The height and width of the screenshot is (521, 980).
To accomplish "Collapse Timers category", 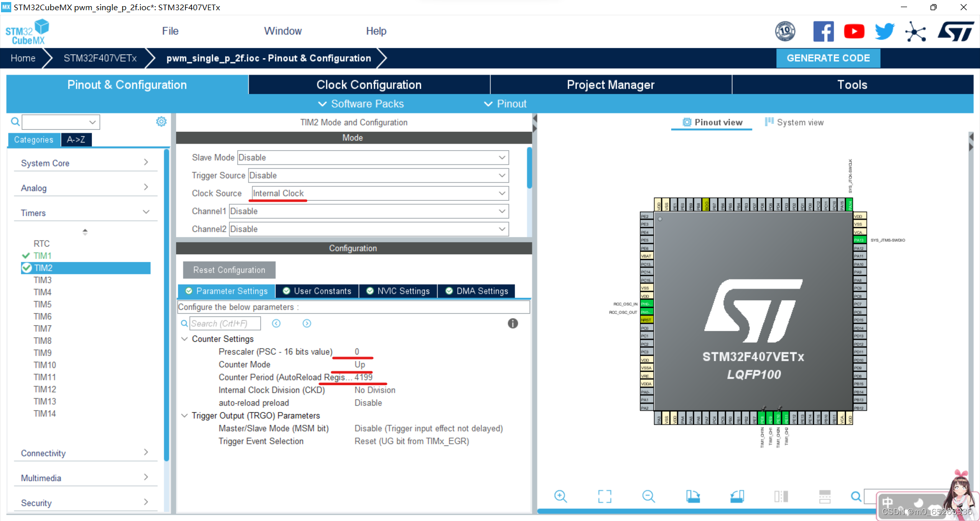I will 85,213.
